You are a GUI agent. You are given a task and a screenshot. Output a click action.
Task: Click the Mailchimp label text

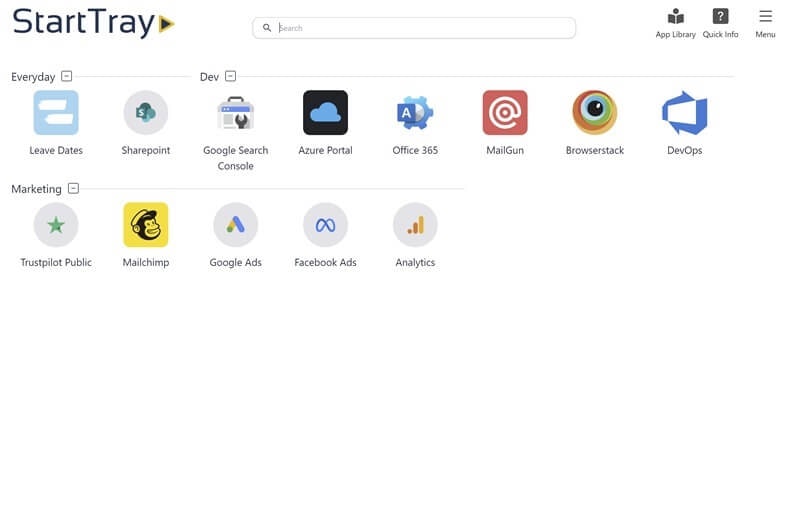coord(146,263)
